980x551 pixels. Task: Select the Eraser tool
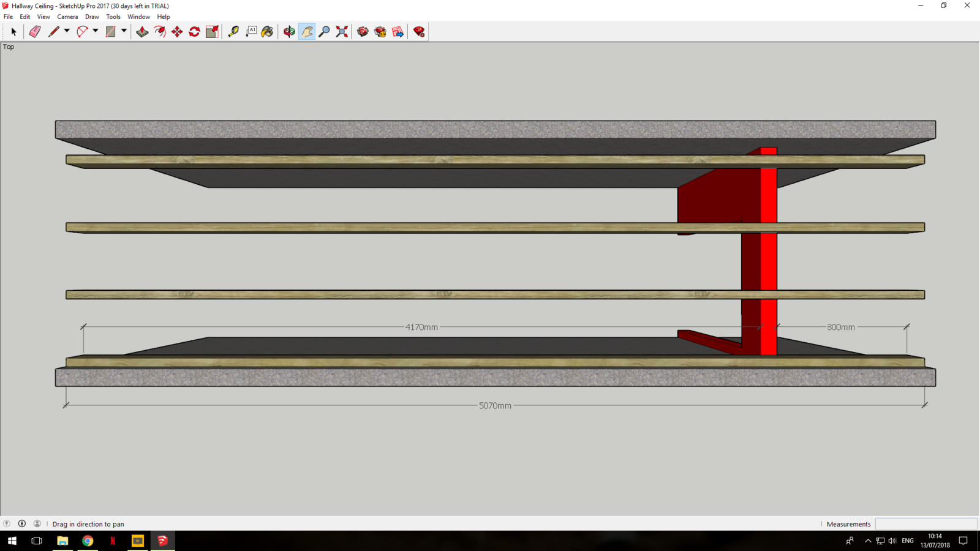click(35, 32)
